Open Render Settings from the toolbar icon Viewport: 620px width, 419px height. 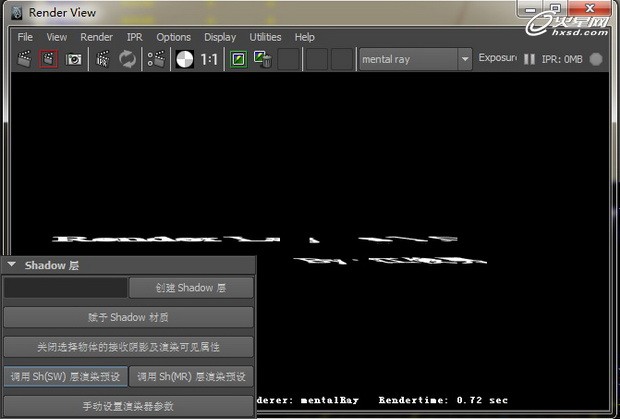click(x=156, y=59)
